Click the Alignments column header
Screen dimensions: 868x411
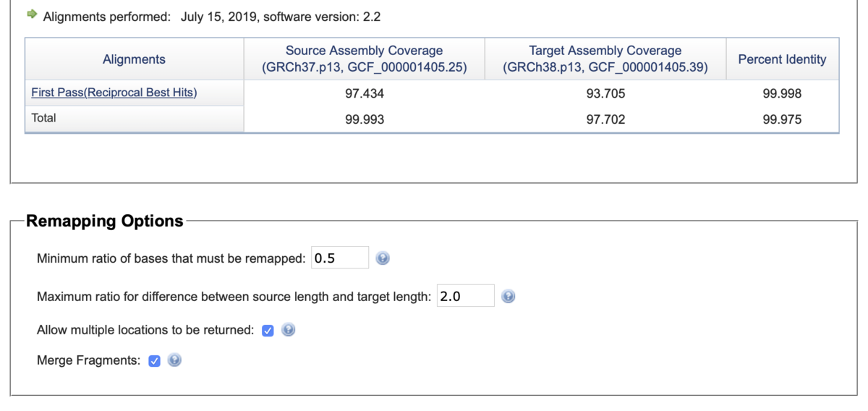(135, 59)
